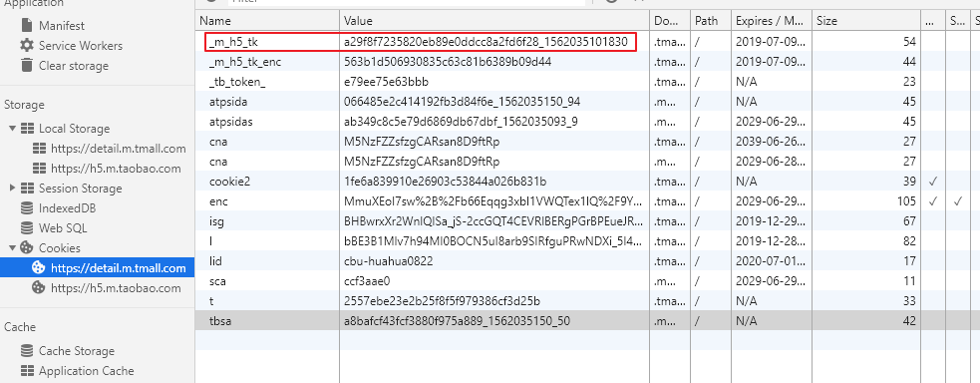Sort cookies by Value column header
The height and width of the screenshot is (383, 980).
click(x=494, y=21)
